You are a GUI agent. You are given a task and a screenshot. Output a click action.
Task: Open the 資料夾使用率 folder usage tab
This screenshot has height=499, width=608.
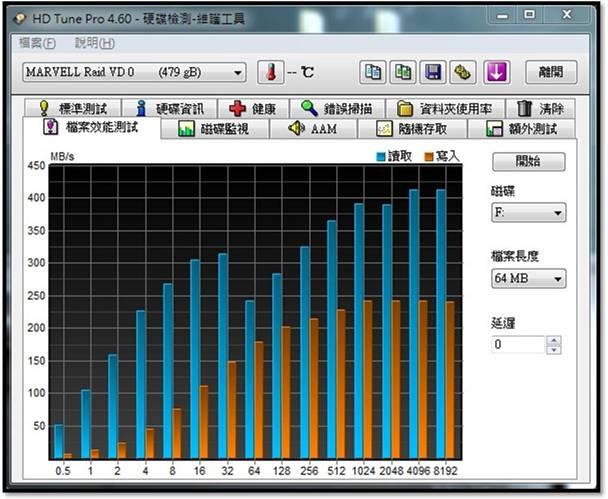tap(444, 108)
